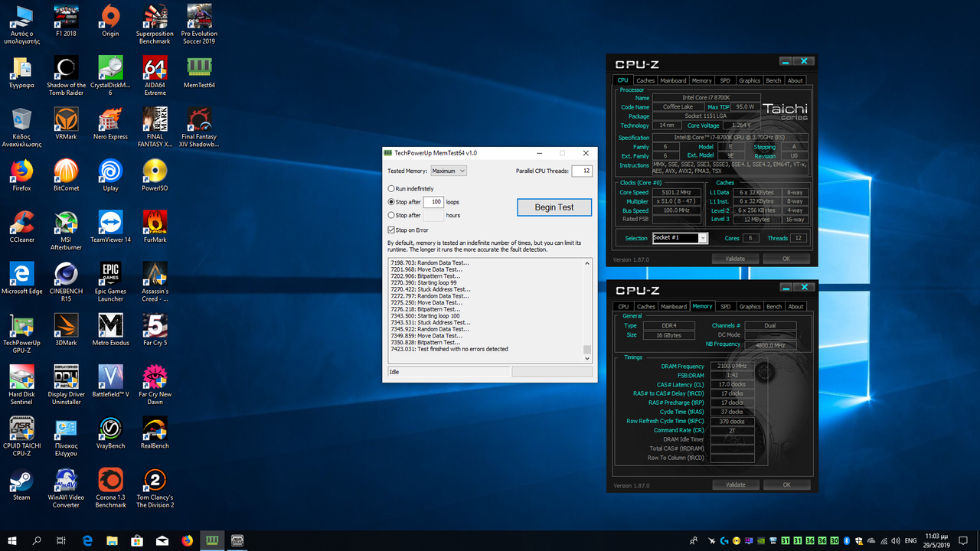This screenshot has height=551, width=980.
Task: Select the Stop after loops radio button
Action: coord(391,202)
